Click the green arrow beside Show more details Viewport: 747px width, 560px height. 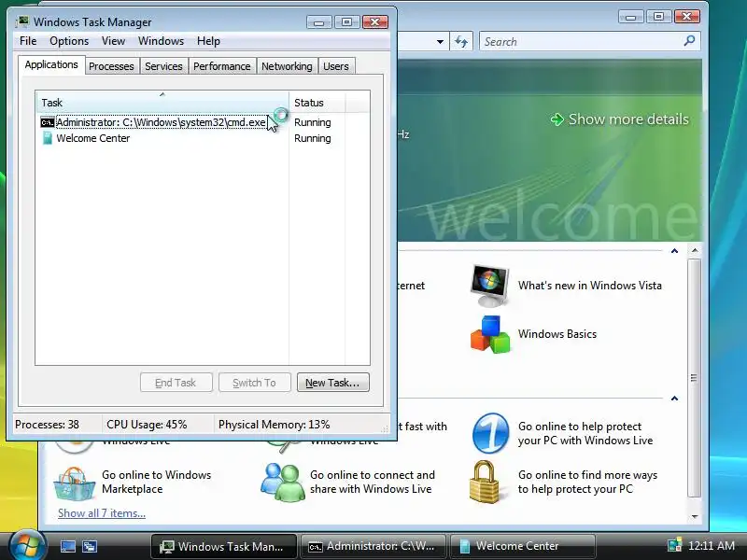557,119
